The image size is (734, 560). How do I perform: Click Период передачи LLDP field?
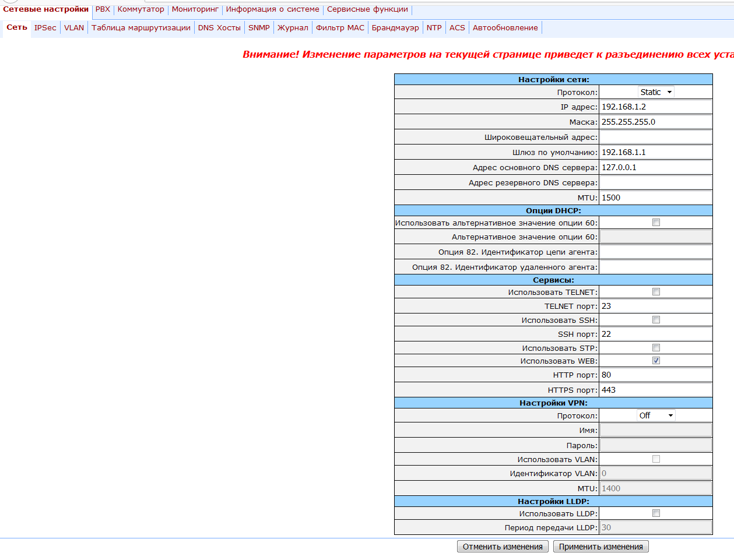[656, 527]
